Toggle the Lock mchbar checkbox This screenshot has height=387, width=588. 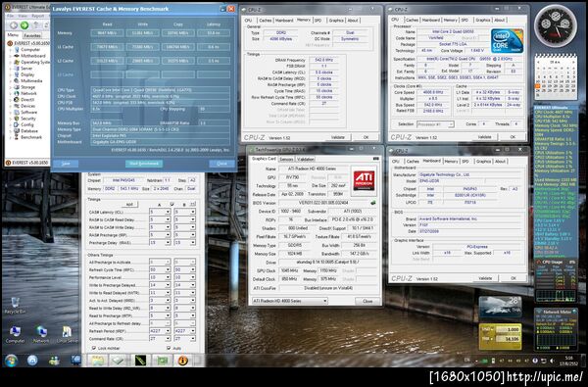click(x=94, y=349)
